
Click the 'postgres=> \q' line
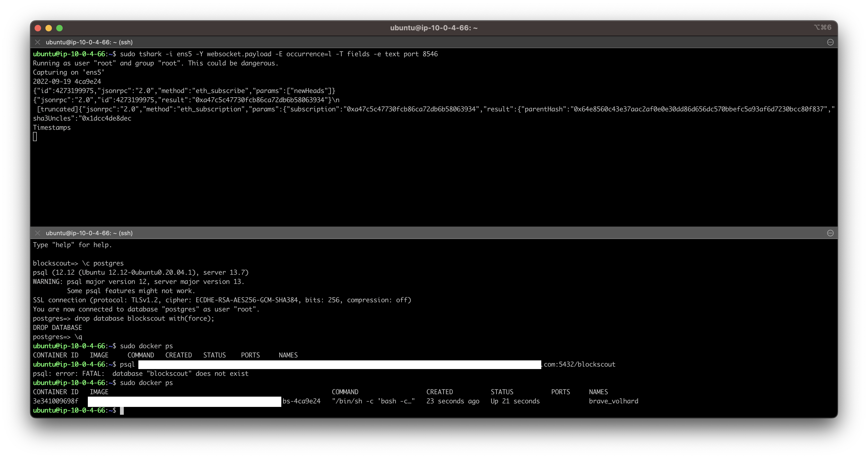pyautogui.click(x=57, y=337)
